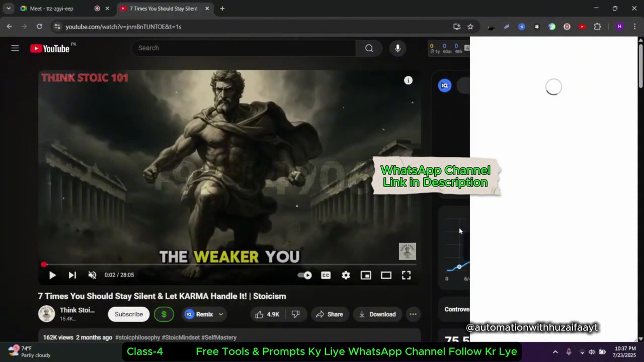Open the tab search dropdown arrow
Viewport: 644px width, 362px height.
click(9, 9)
